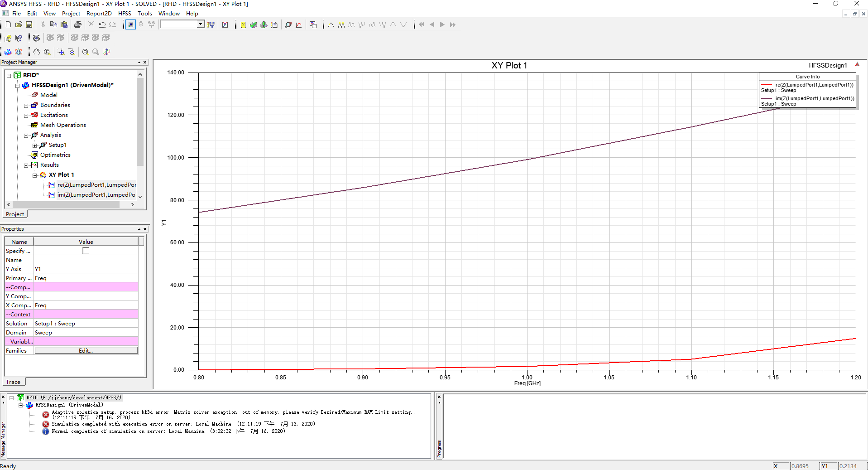
Task: Select Optimetrics in the project tree
Action: coord(55,155)
